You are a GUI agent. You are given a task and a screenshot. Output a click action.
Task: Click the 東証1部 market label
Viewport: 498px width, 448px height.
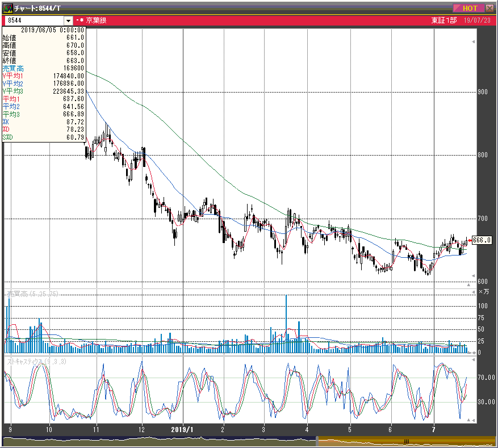tap(443, 20)
